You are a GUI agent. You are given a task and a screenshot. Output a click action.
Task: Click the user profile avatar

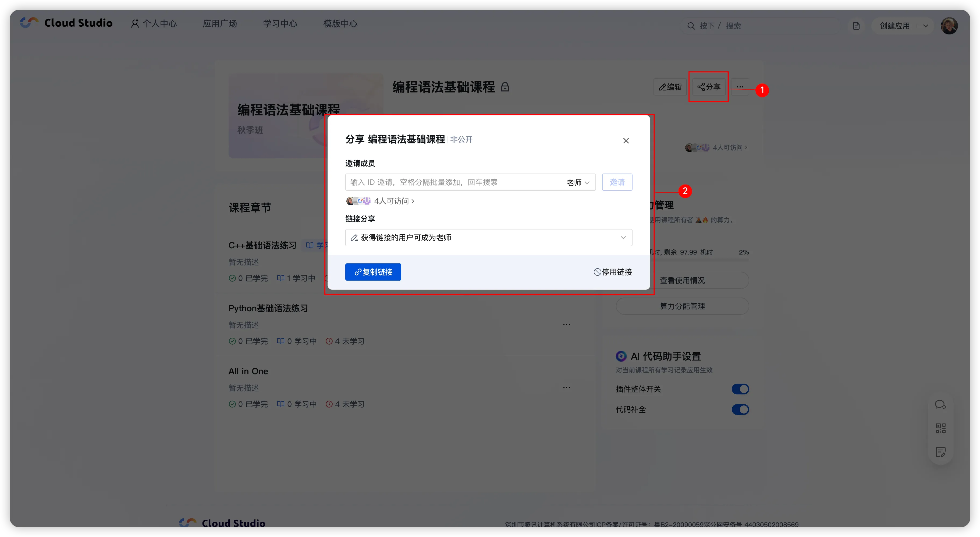(x=949, y=26)
